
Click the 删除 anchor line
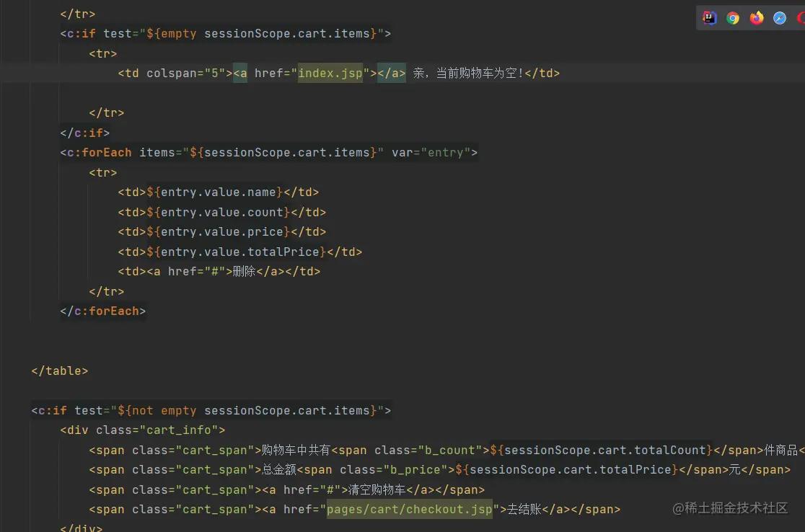[219, 271]
